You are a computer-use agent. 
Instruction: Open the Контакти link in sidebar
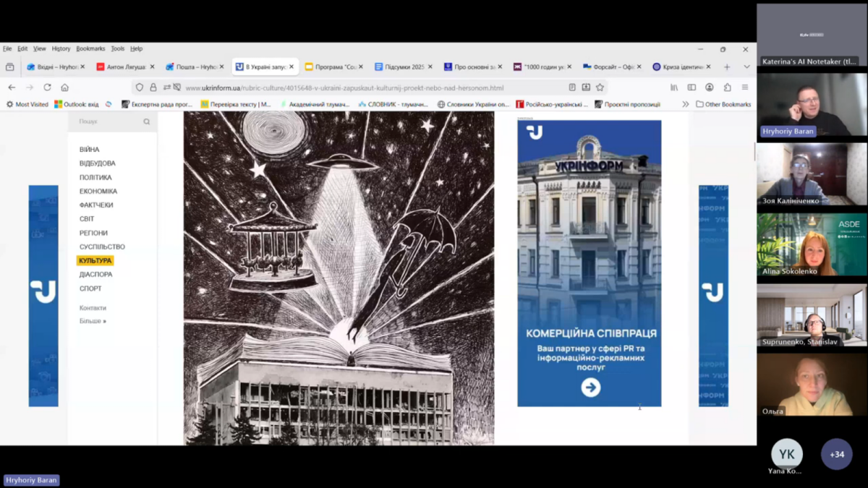point(93,308)
